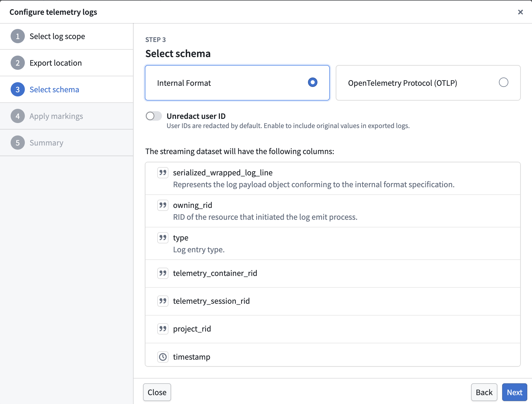Click string type icon beside project_rid

pos(163,329)
